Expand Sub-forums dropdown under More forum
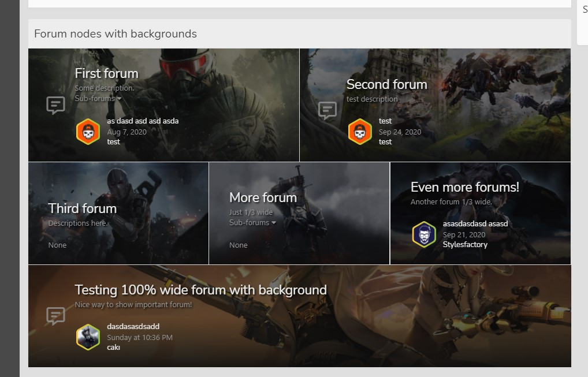This screenshot has width=588, height=377. (x=252, y=223)
